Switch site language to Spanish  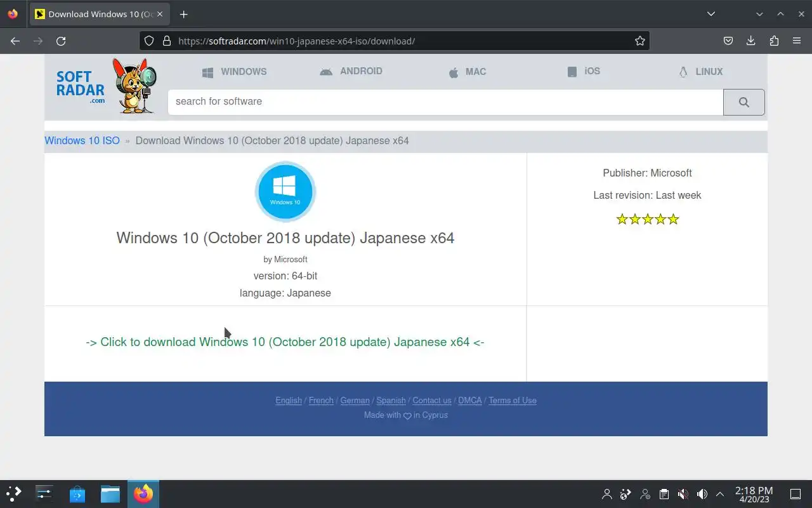(x=391, y=400)
